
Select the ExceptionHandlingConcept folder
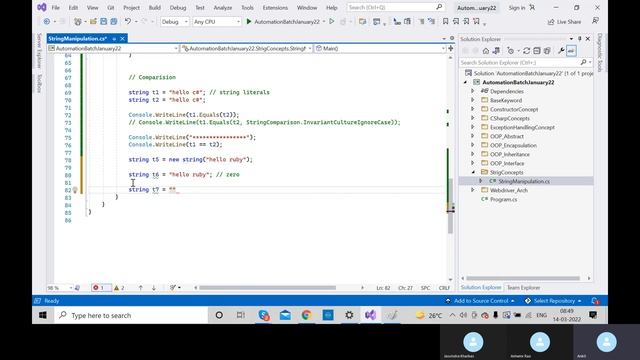click(522, 127)
